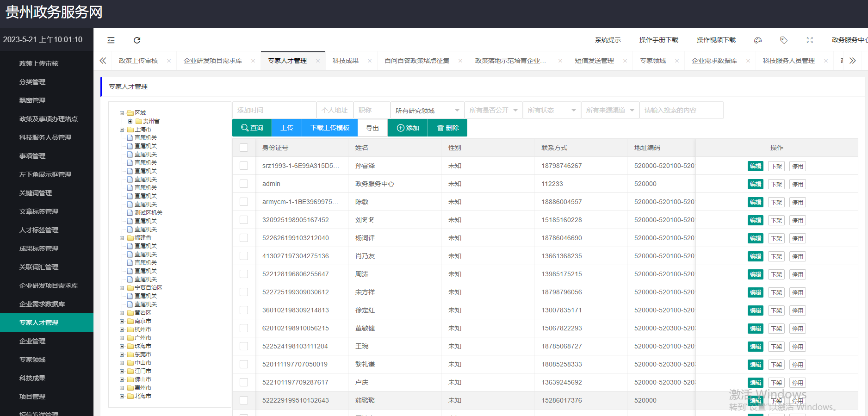Screen dimensions: 868x416
Task: Switch to the 百问百答政策堵点征集 tab
Action: (x=417, y=61)
